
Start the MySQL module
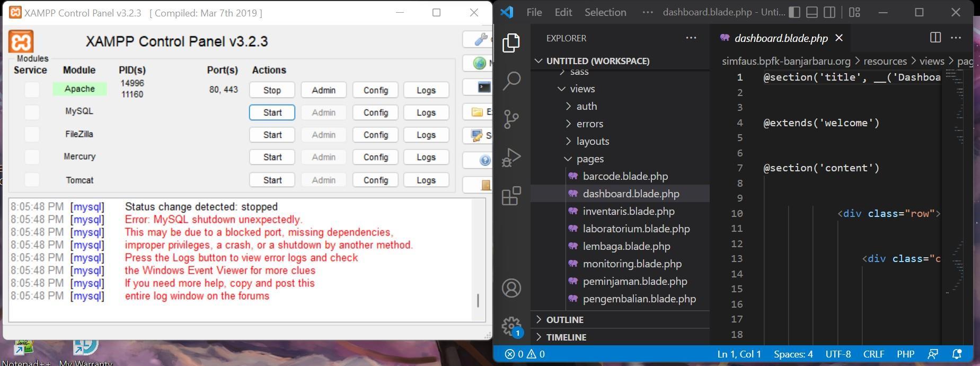272,112
